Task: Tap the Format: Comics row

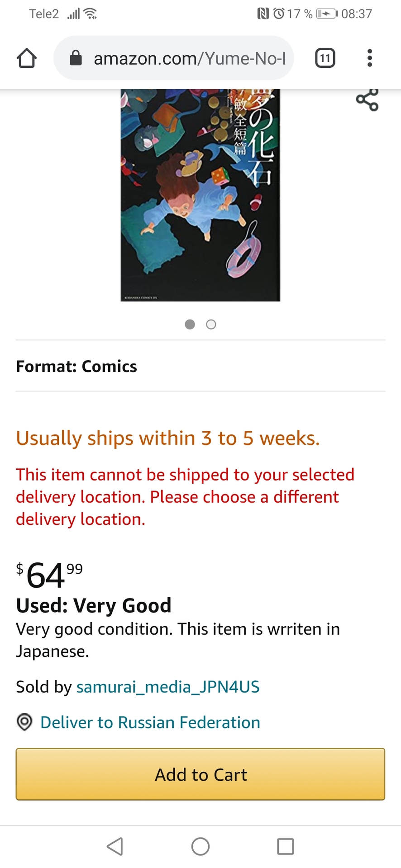Action: point(76,366)
